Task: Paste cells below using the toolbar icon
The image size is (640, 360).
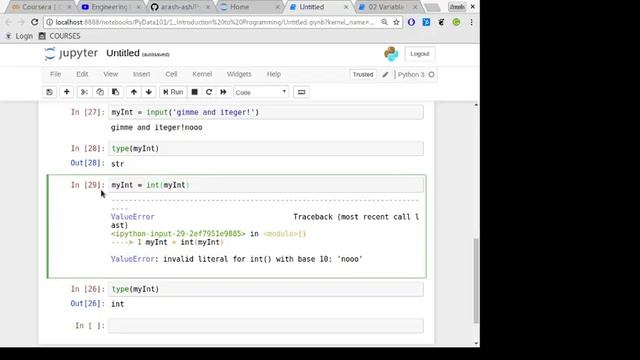Action: click(x=116, y=92)
